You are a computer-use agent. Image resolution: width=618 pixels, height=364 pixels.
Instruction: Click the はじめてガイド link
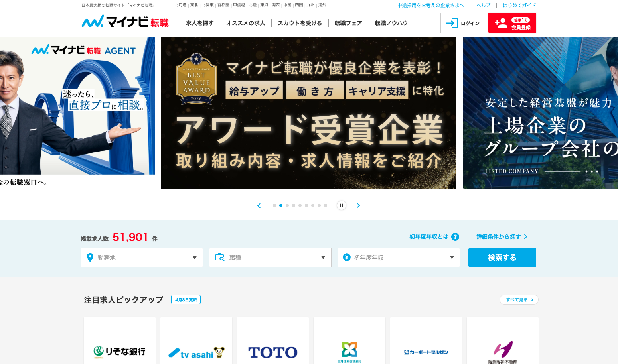pyautogui.click(x=519, y=5)
